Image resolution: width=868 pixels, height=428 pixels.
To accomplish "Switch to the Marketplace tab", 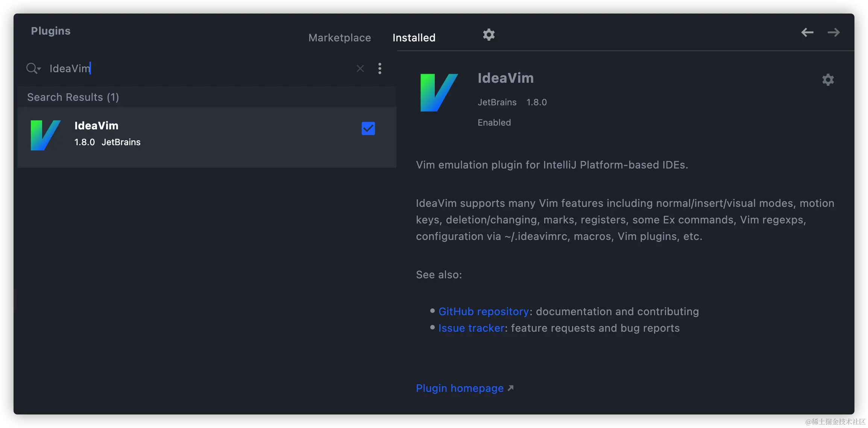I will pos(339,38).
